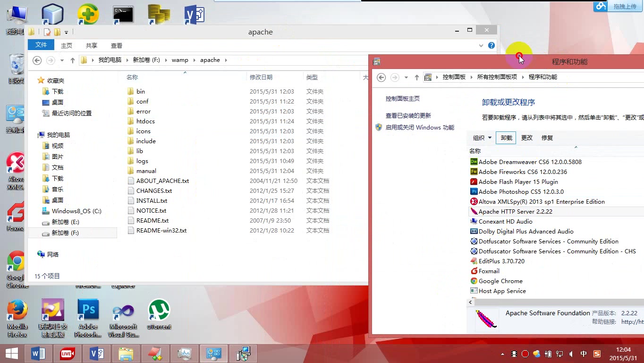Open Quick Access Toolbar customize dropdown
The width and height of the screenshot is (644, 363).
66,32
